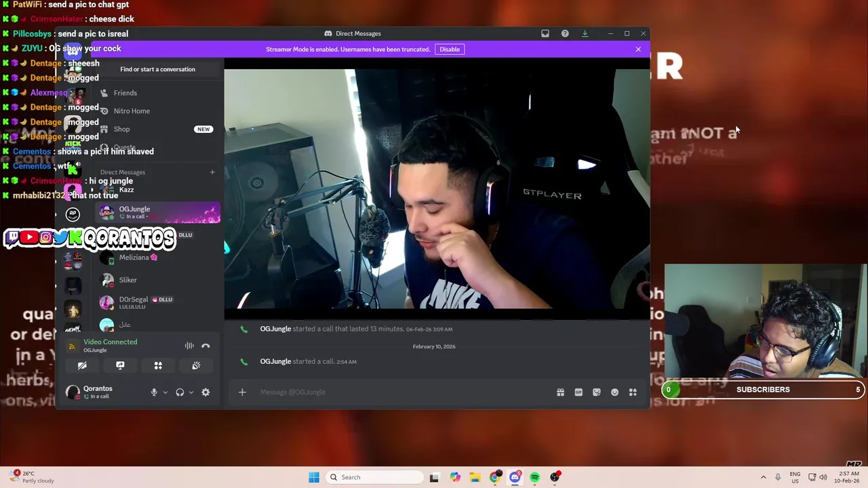Open User Settings gear

click(x=205, y=392)
